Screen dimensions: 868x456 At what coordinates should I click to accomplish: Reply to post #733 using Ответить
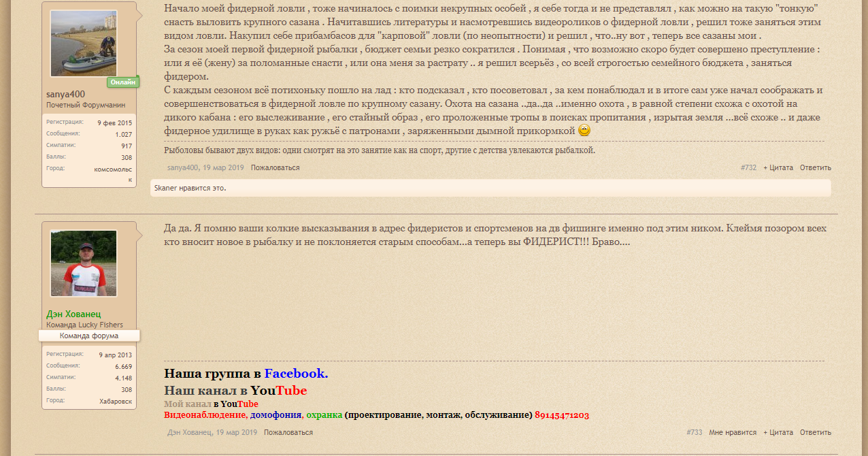tap(815, 432)
